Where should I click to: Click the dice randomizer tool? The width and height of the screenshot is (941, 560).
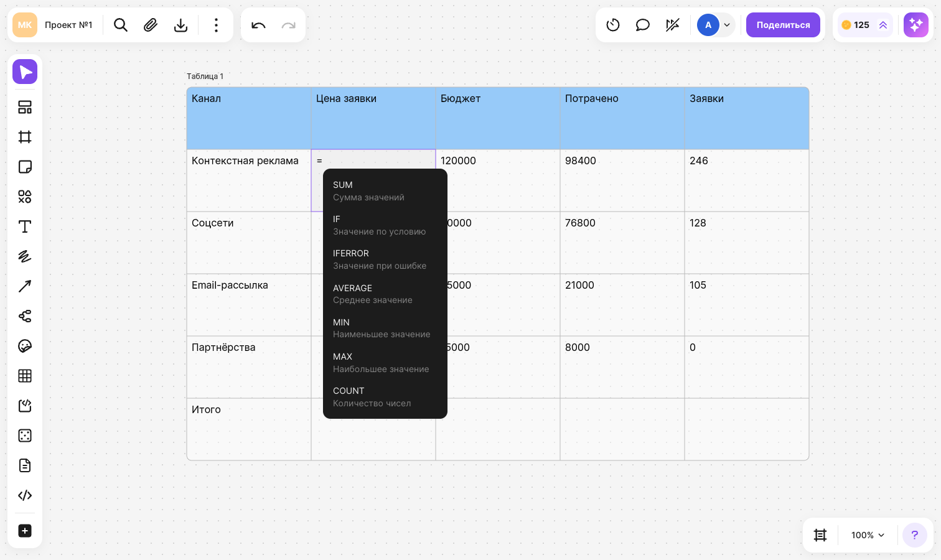coord(25,436)
